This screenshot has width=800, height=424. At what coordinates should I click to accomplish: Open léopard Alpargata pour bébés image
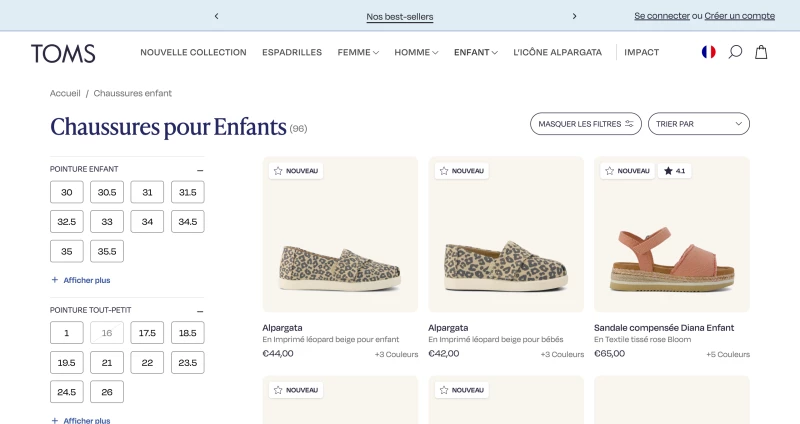click(506, 234)
